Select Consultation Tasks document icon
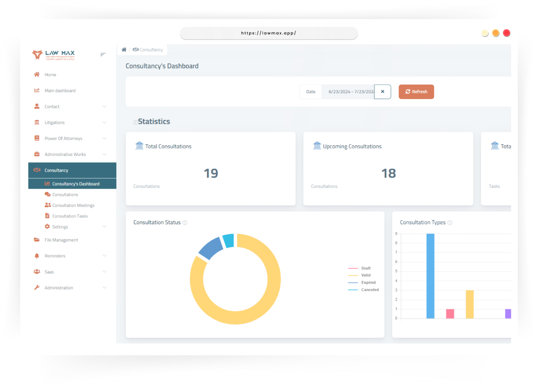The image size is (538, 392). (x=47, y=216)
